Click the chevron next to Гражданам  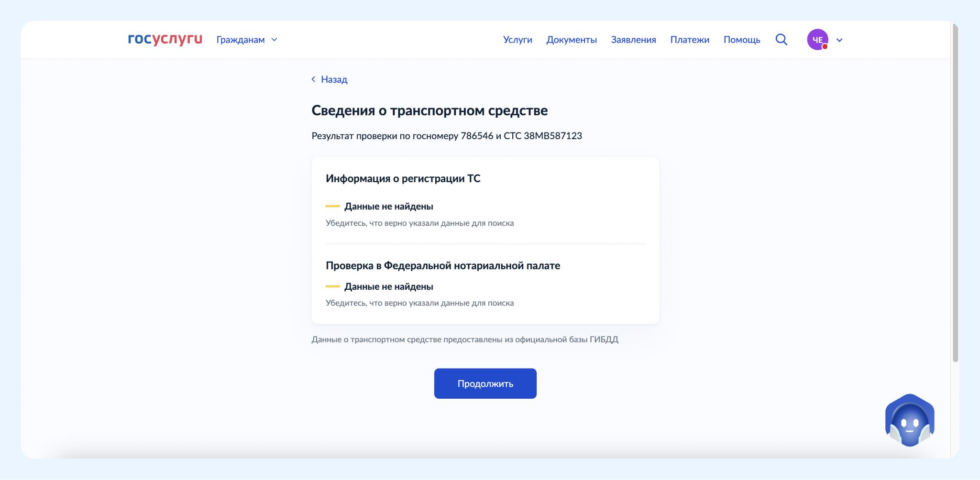pos(274,40)
